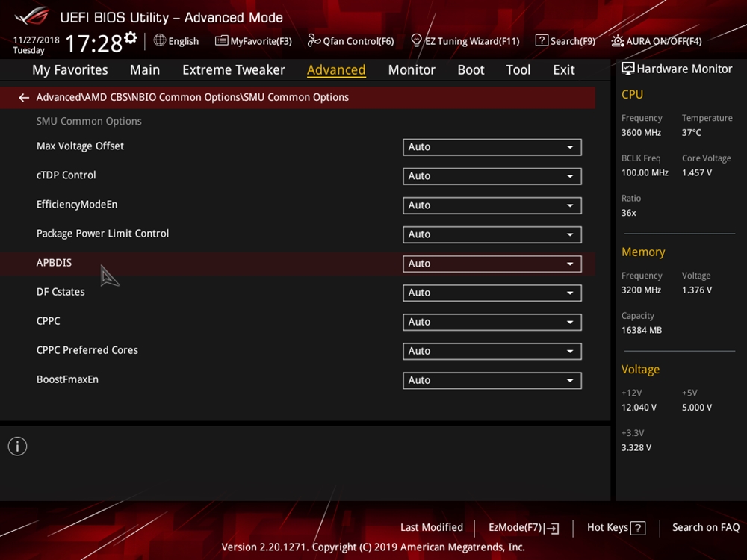
Task: Click Search on FAQ link
Action: pos(706,528)
